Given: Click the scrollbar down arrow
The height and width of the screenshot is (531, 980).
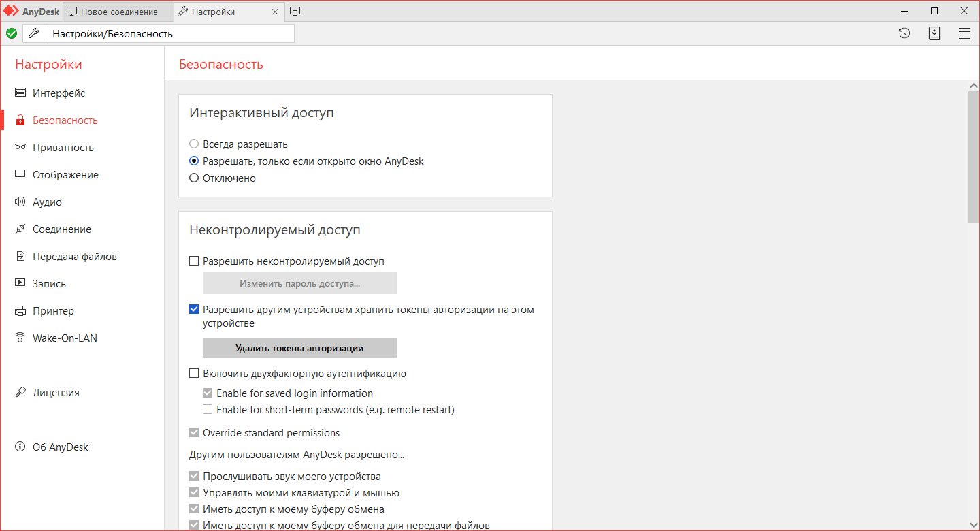Looking at the screenshot, I should pos(974,524).
